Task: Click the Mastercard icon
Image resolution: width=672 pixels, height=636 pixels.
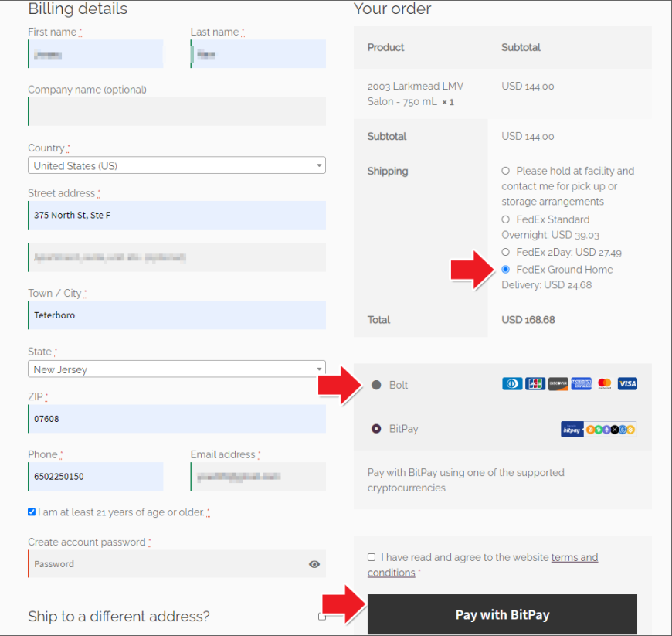Action: [x=604, y=383]
